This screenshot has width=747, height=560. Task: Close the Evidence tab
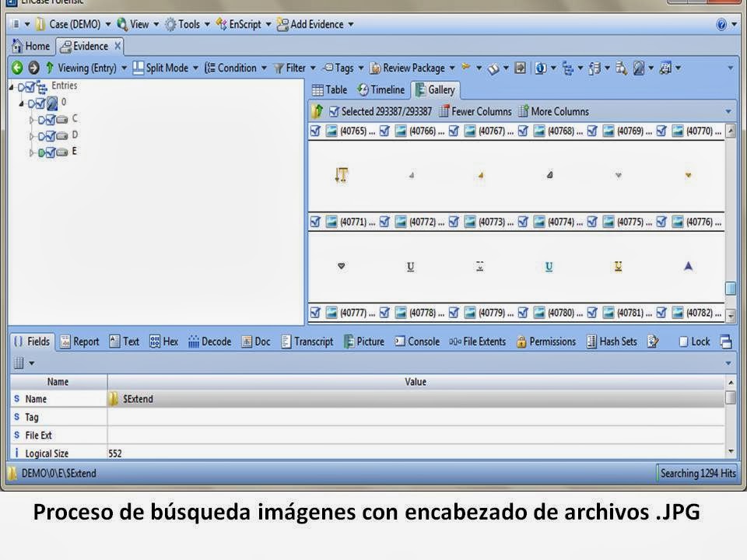(117, 46)
